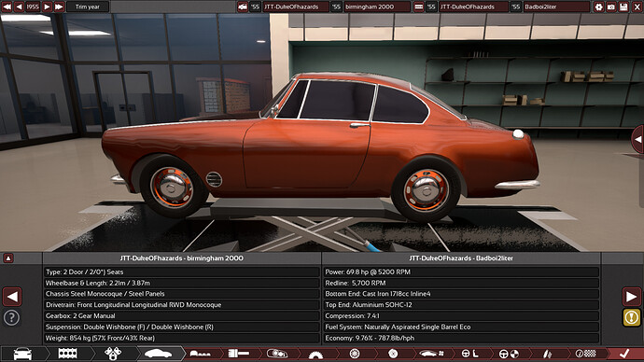This screenshot has height=362, width=644.
Task: Open the paint brush step icon
Action: 239,354
